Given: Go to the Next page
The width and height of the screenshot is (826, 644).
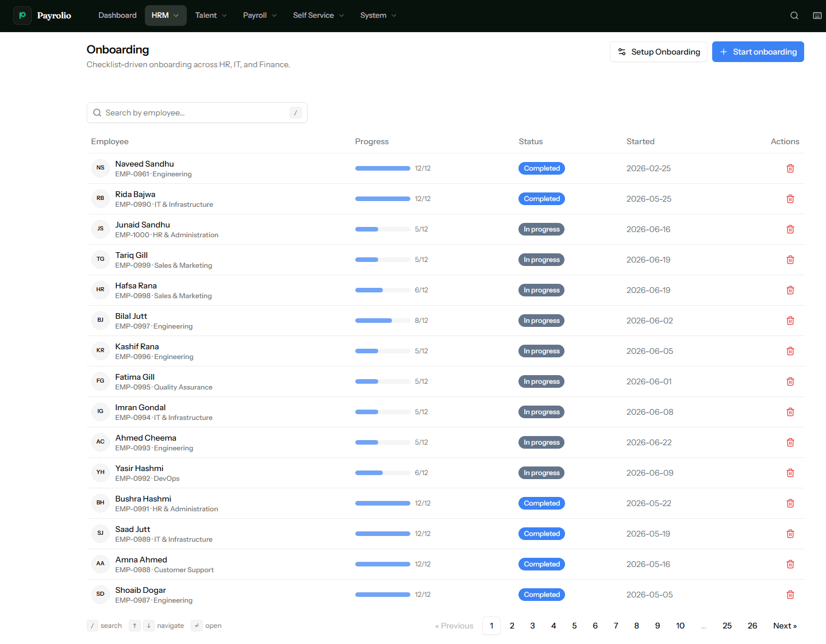Looking at the screenshot, I should 785,626.
